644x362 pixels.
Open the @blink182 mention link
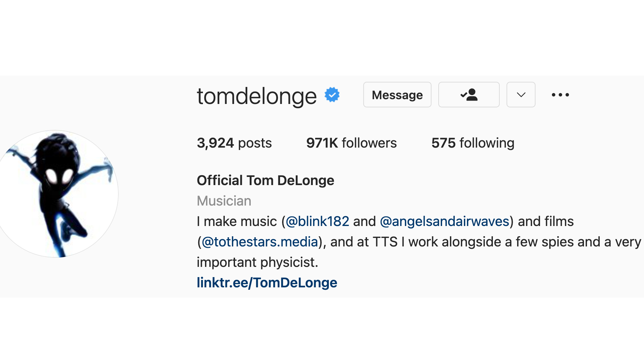pyautogui.click(x=317, y=222)
